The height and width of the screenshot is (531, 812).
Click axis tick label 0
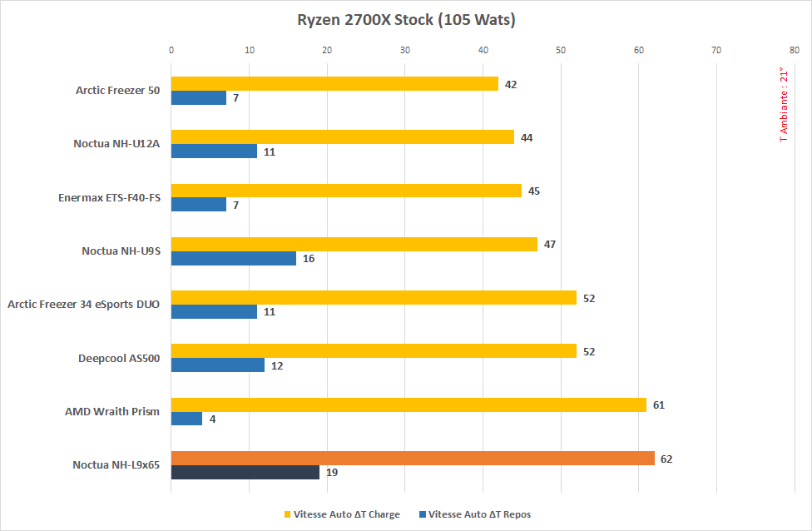point(171,50)
